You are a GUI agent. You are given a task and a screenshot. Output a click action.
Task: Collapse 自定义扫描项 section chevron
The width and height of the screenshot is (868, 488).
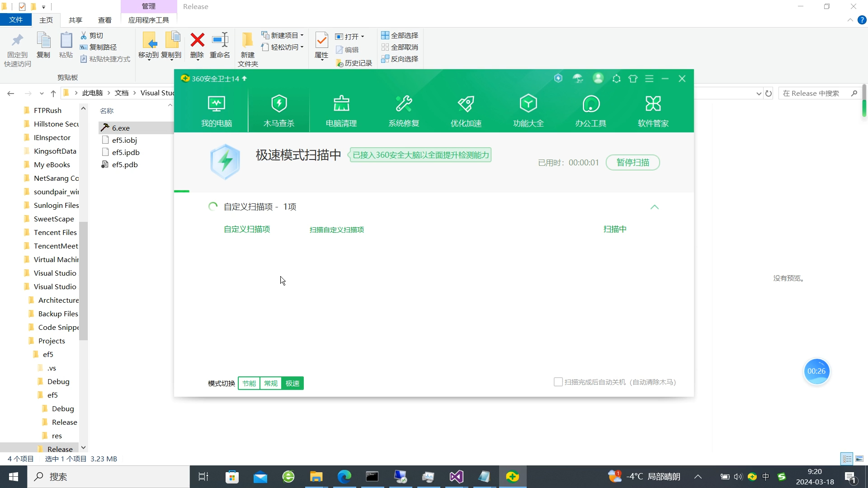654,207
